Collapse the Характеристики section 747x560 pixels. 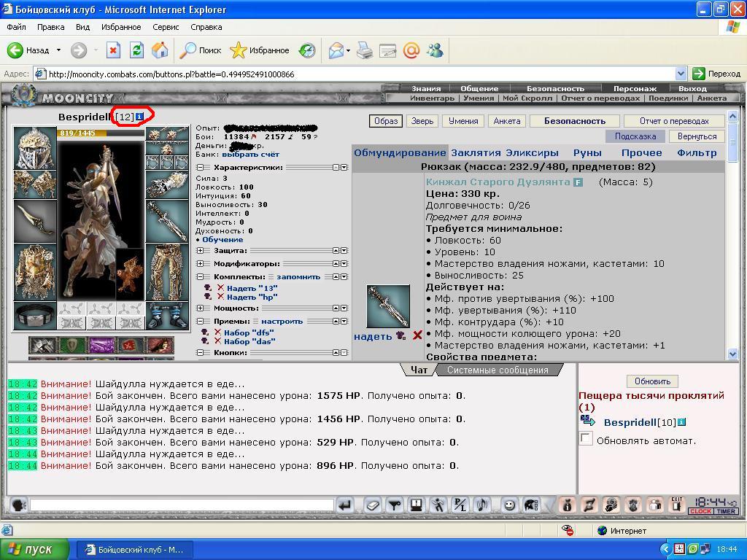pyautogui.click(x=200, y=168)
